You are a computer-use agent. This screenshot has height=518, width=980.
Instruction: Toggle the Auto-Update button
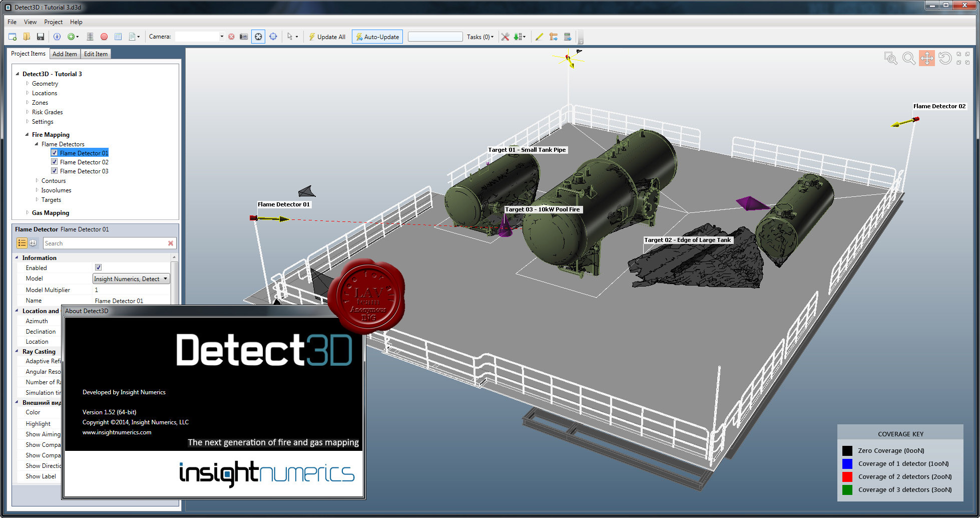[x=377, y=37]
